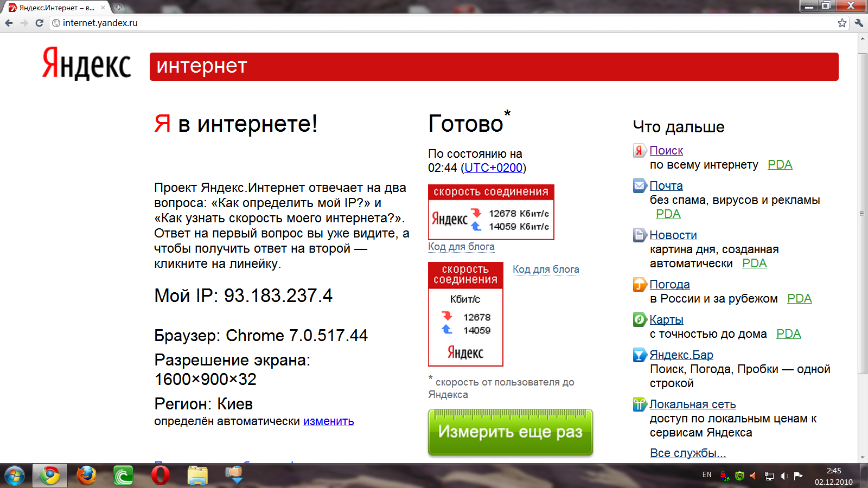Click the Почта mail envelope icon
This screenshot has width=868, height=488.
click(640, 185)
